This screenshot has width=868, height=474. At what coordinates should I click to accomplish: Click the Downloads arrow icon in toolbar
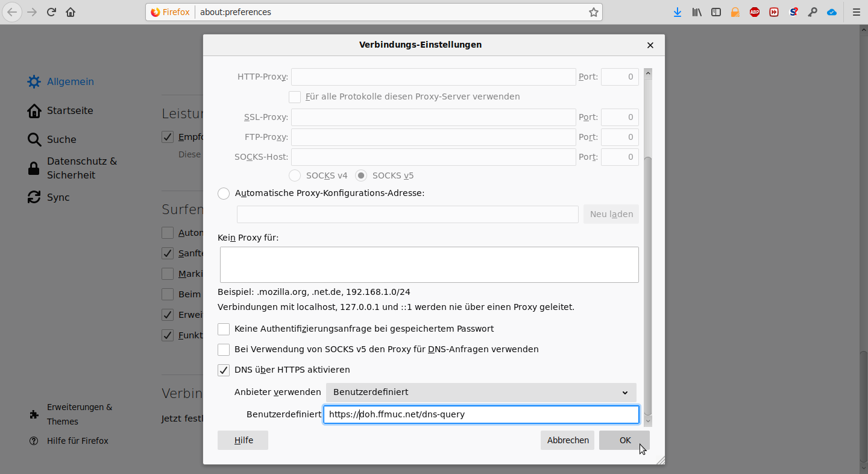click(x=678, y=12)
